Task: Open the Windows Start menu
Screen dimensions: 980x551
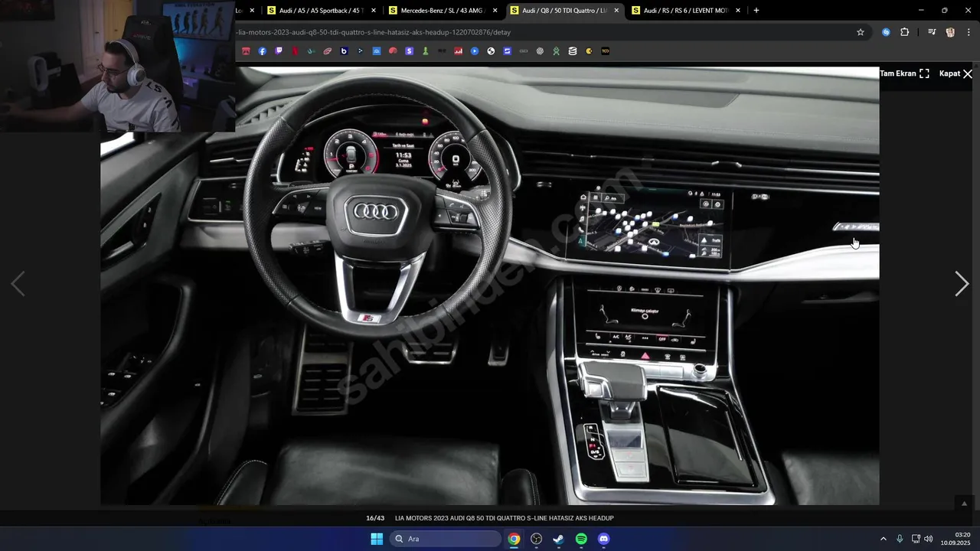Action: click(x=377, y=539)
